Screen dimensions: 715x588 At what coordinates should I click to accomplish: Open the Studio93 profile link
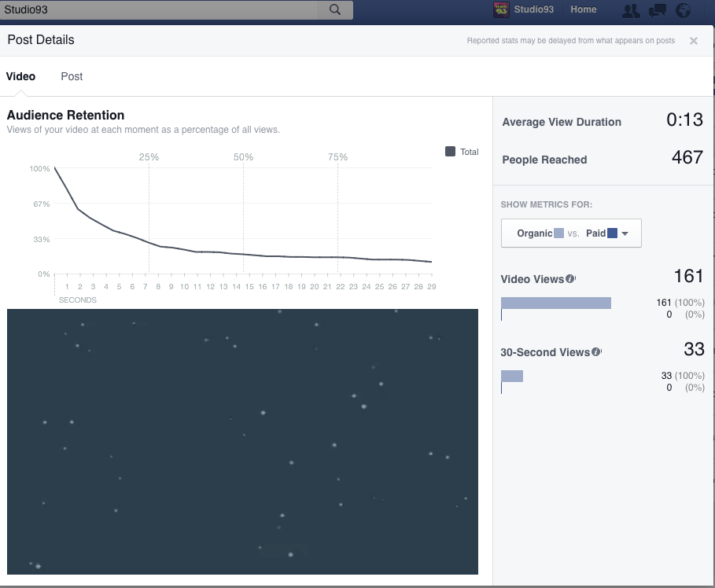(x=533, y=9)
